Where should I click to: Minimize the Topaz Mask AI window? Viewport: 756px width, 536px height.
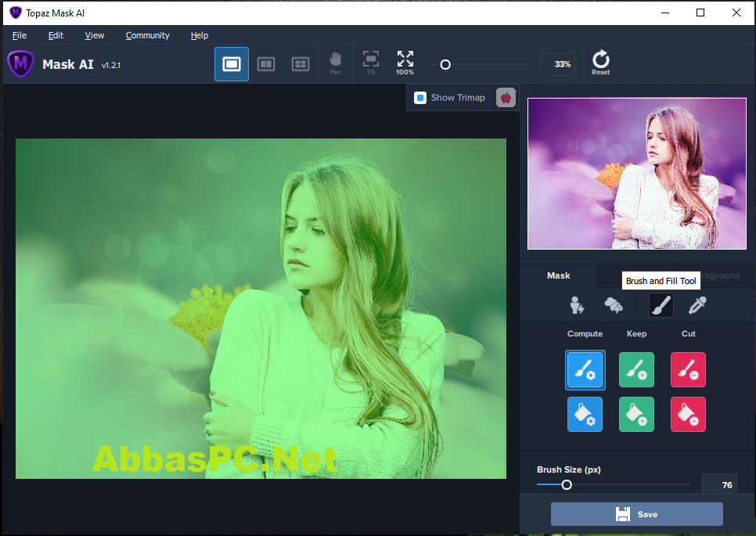tap(665, 13)
